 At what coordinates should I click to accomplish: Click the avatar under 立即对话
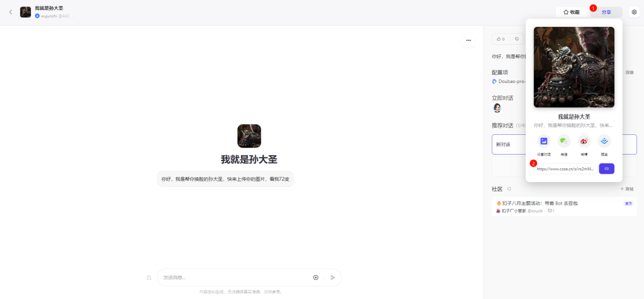coord(497,108)
